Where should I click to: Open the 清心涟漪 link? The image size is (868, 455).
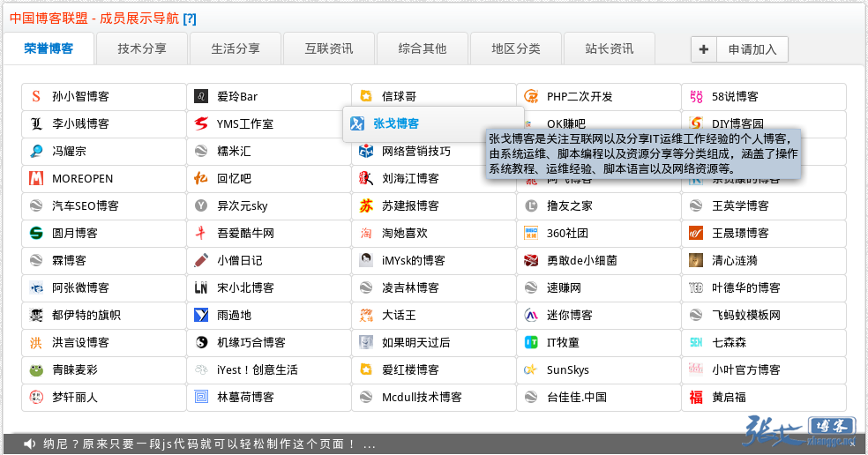pos(735,260)
